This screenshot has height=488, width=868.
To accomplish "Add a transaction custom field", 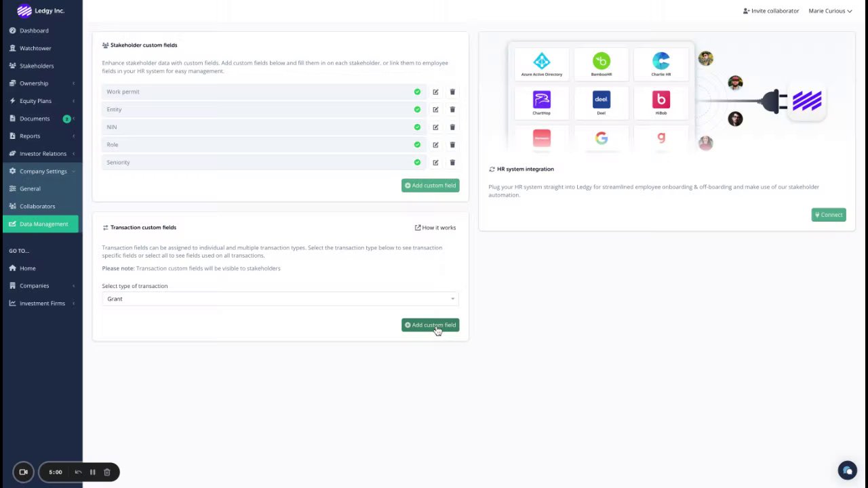I will (x=430, y=325).
